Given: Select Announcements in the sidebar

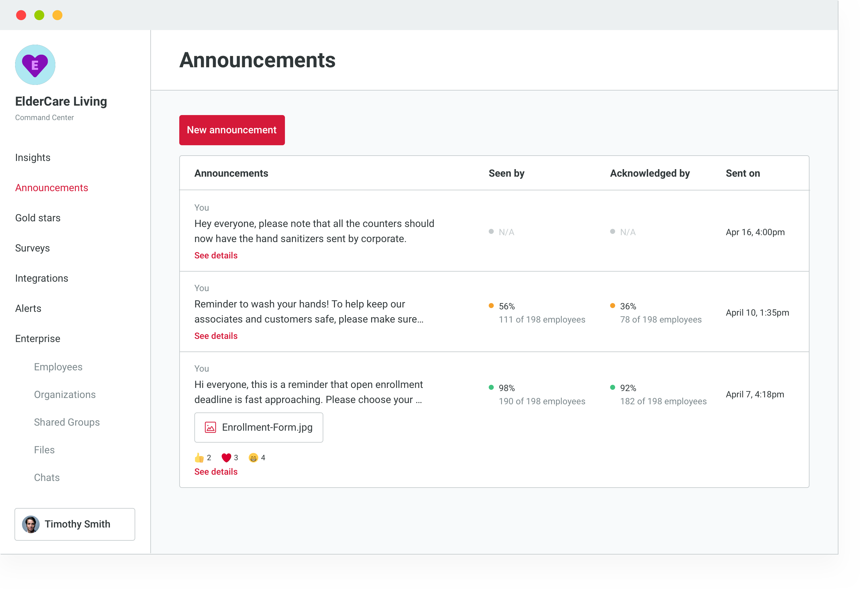Looking at the screenshot, I should click(52, 188).
